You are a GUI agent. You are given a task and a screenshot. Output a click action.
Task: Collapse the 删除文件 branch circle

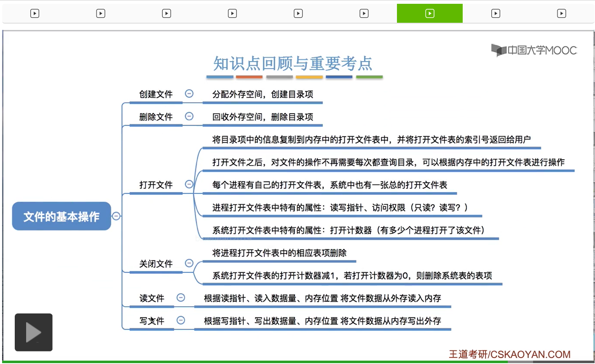(189, 116)
